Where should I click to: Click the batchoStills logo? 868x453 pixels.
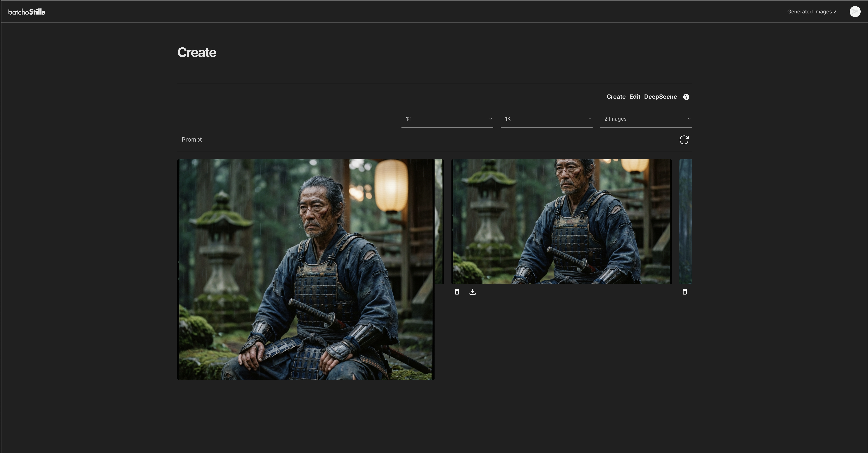coord(27,11)
